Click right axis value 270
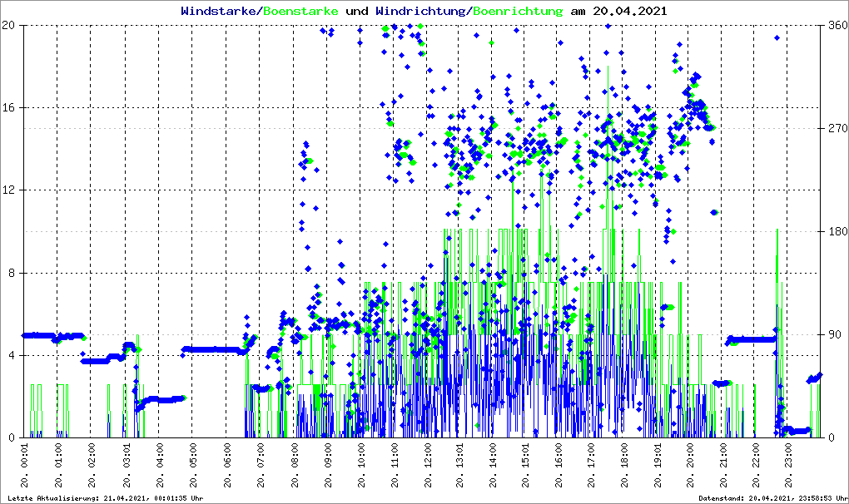The height and width of the screenshot is (504, 849). (838, 128)
